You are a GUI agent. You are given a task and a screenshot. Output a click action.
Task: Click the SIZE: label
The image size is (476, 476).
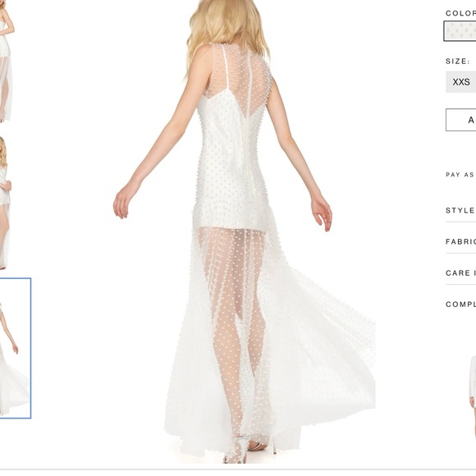pos(457,62)
